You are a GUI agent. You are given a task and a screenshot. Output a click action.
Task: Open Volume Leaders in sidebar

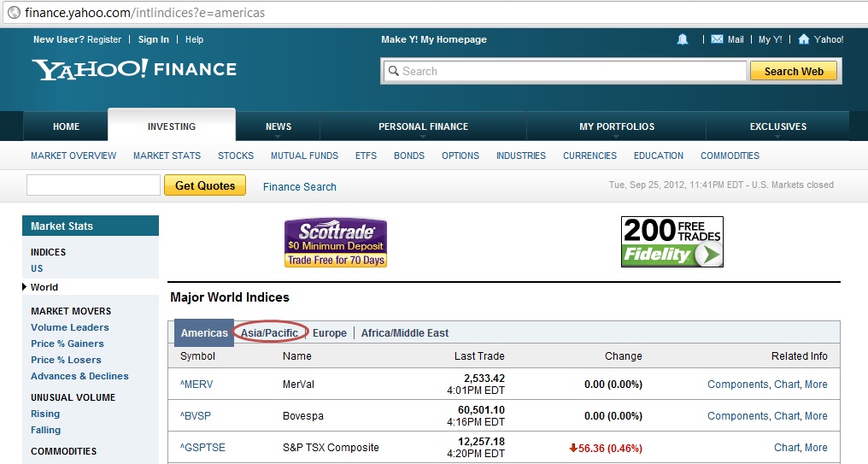pos(70,327)
